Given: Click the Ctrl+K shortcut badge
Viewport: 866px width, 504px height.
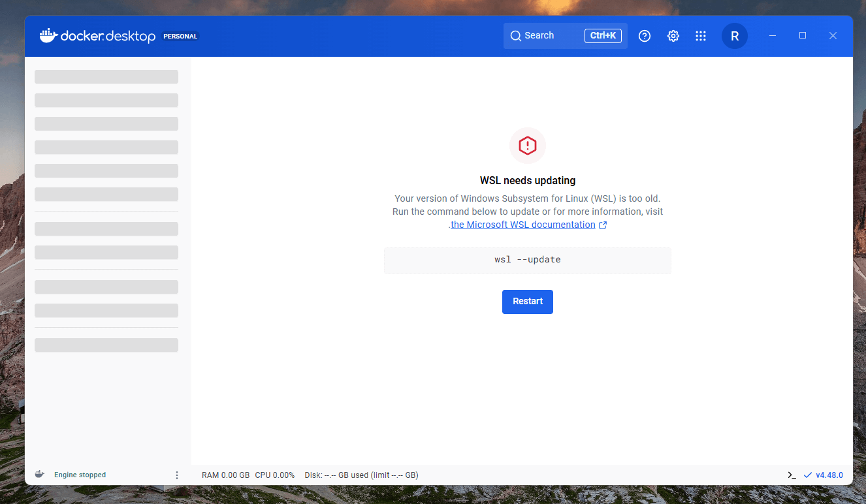Looking at the screenshot, I should [603, 36].
